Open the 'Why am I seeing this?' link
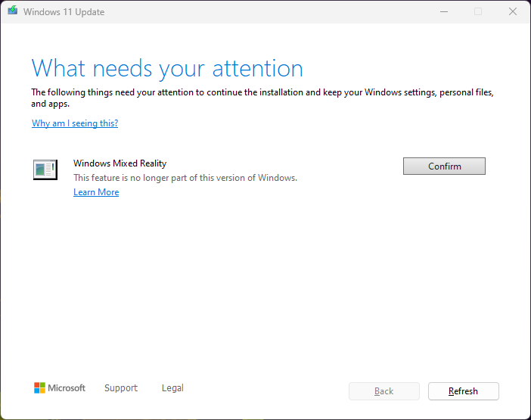Viewport: 531px width, 420px height. (75, 123)
